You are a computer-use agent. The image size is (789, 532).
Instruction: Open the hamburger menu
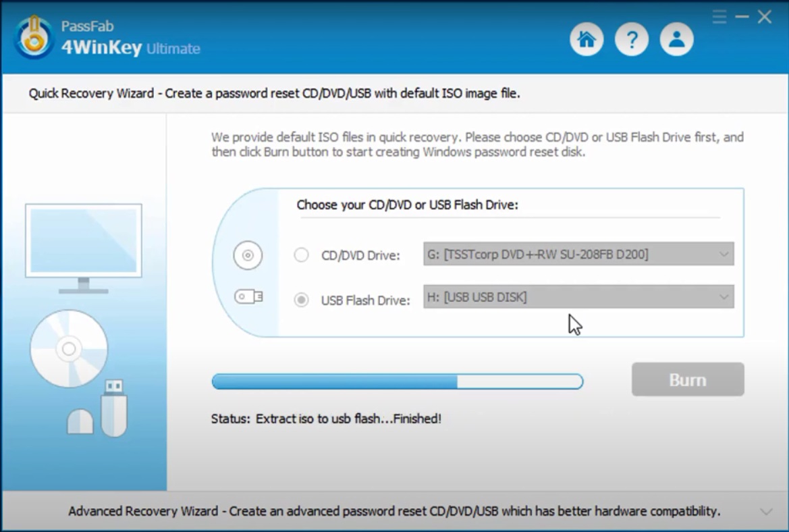(x=718, y=17)
